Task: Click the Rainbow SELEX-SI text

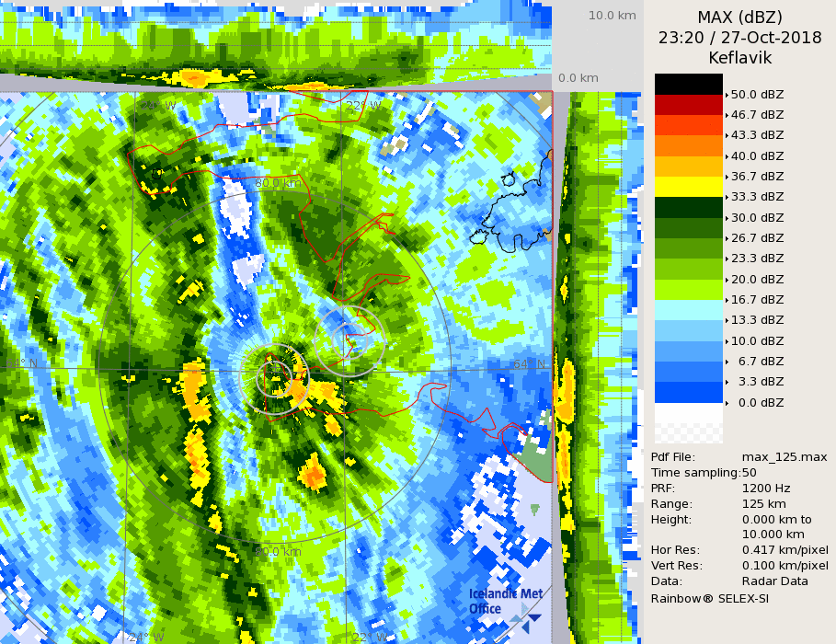Action: tap(710, 598)
